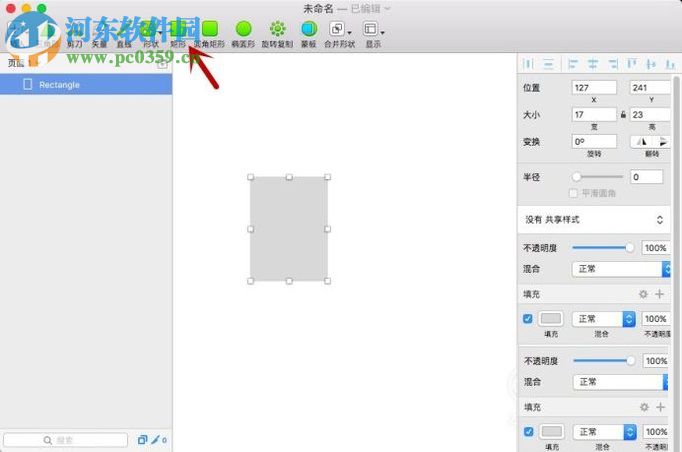Click the rotation field showing 0°
The image size is (682, 452).
point(594,141)
